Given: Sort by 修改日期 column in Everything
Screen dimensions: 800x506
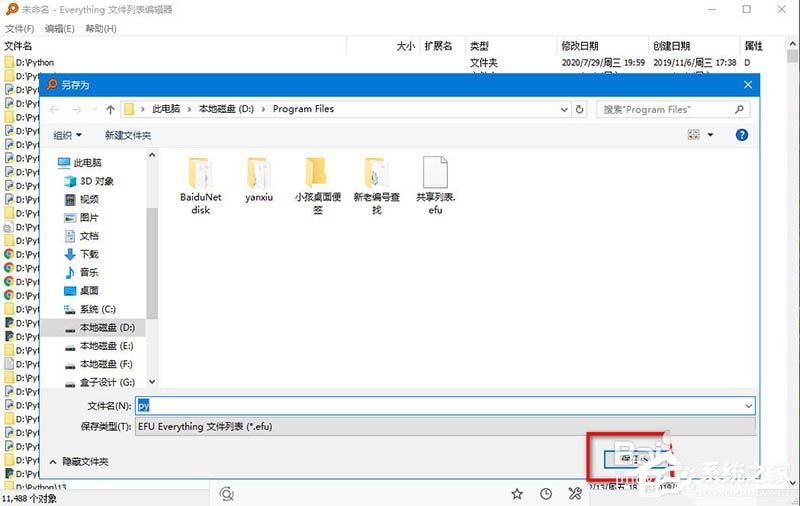Looking at the screenshot, I should pyautogui.click(x=602, y=46).
